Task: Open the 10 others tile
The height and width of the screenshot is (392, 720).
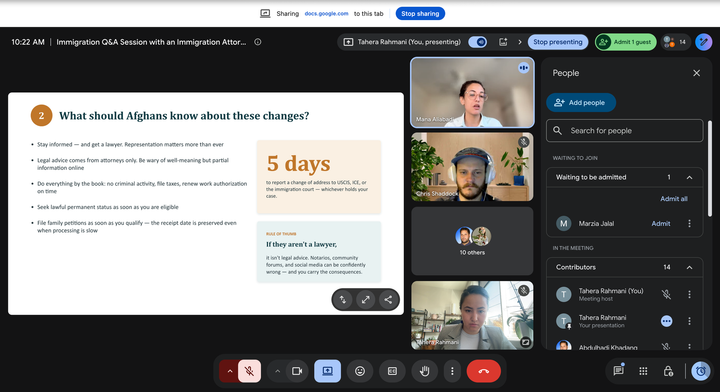Action: [472, 241]
